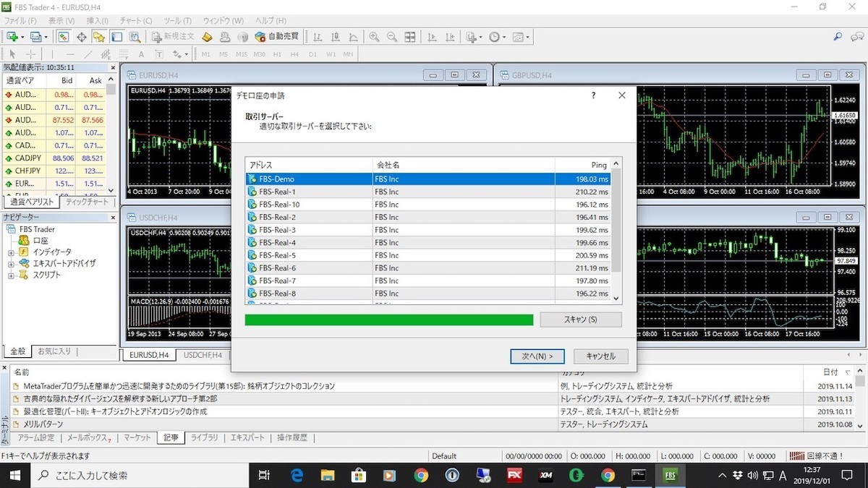Open the periods clock dropdown
The height and width of the screenshot is (488, 868).
click(x=497, y=36)
